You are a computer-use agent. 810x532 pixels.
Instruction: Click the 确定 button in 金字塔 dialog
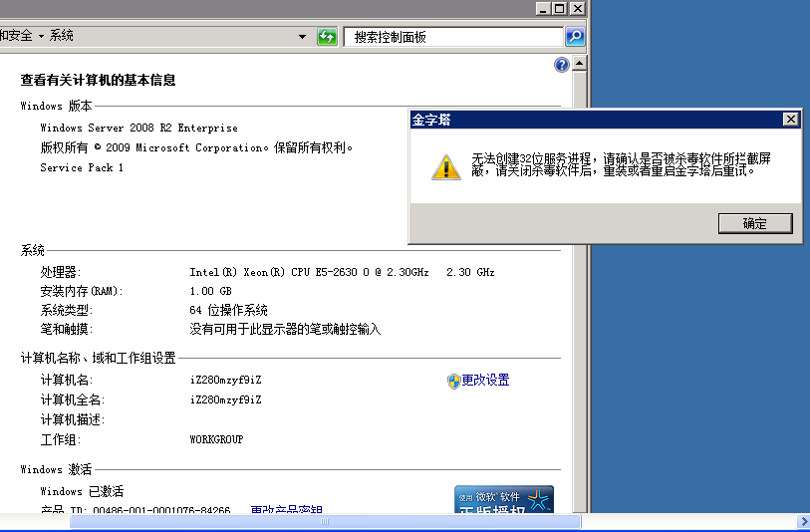tap(755, 223)
